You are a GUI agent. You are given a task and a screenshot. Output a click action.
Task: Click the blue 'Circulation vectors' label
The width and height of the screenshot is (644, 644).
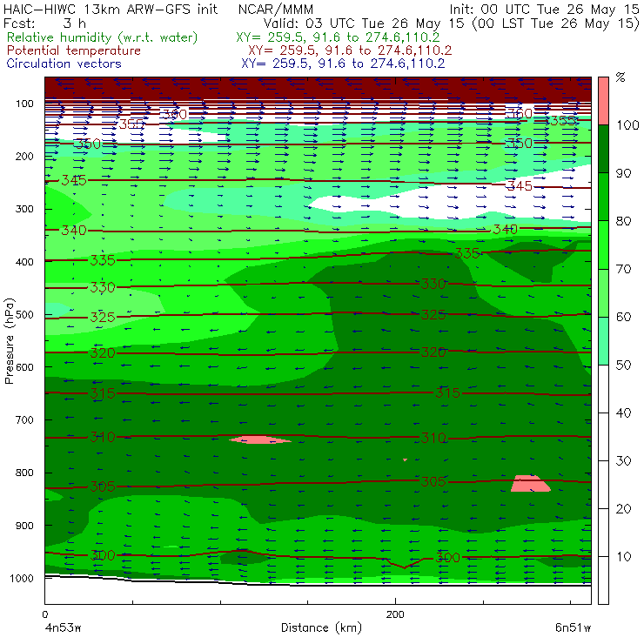pyautogui.click(x=64, y=64)
